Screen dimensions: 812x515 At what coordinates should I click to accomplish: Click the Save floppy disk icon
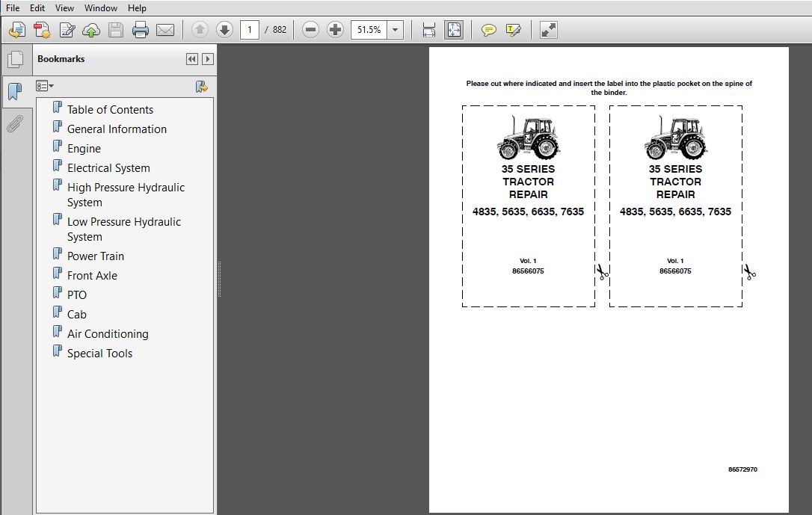115,30
